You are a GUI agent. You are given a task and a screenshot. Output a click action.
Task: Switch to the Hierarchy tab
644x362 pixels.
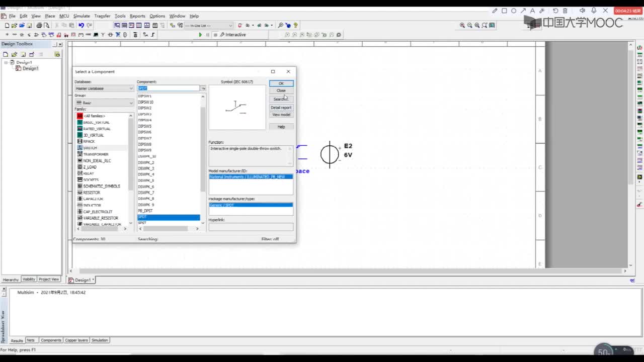(11, 280)
